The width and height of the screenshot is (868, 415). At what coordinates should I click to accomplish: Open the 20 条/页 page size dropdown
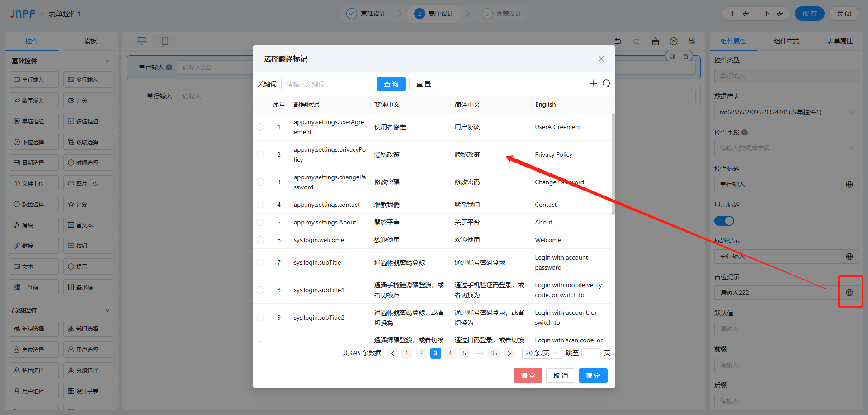click(x=542, y=353)
